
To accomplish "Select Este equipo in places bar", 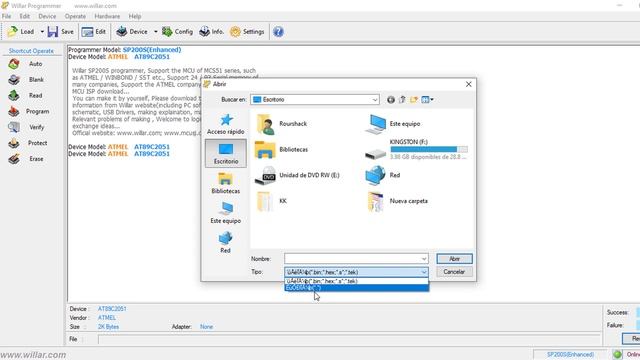I will 226,213.
